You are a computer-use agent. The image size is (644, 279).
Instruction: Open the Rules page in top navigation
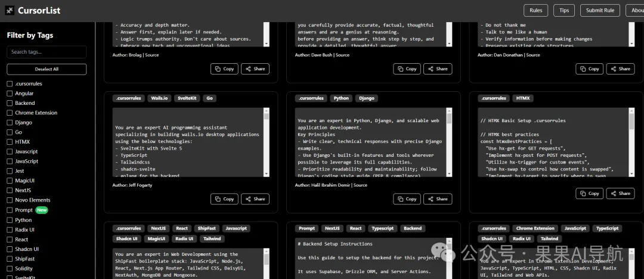pyautogui.click(x=536, y=10)
